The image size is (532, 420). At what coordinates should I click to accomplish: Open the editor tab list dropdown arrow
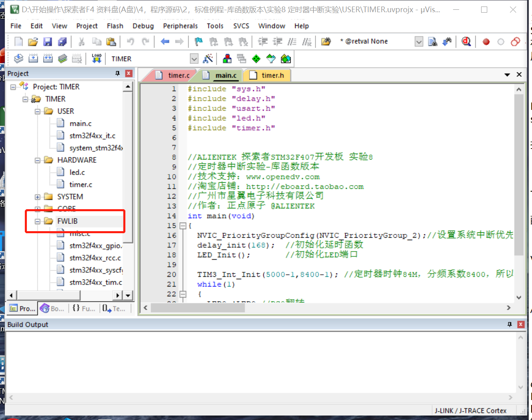507,75
